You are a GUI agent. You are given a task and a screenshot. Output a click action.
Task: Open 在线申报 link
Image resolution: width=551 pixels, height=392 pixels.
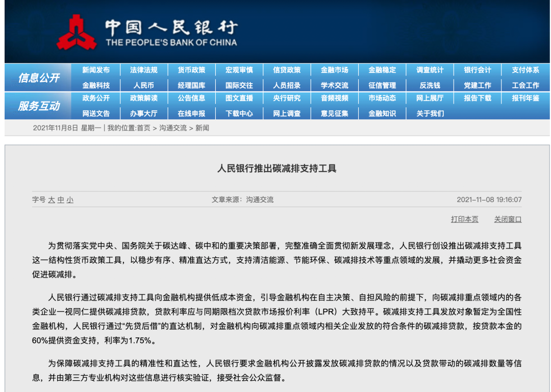coord(191,113)
